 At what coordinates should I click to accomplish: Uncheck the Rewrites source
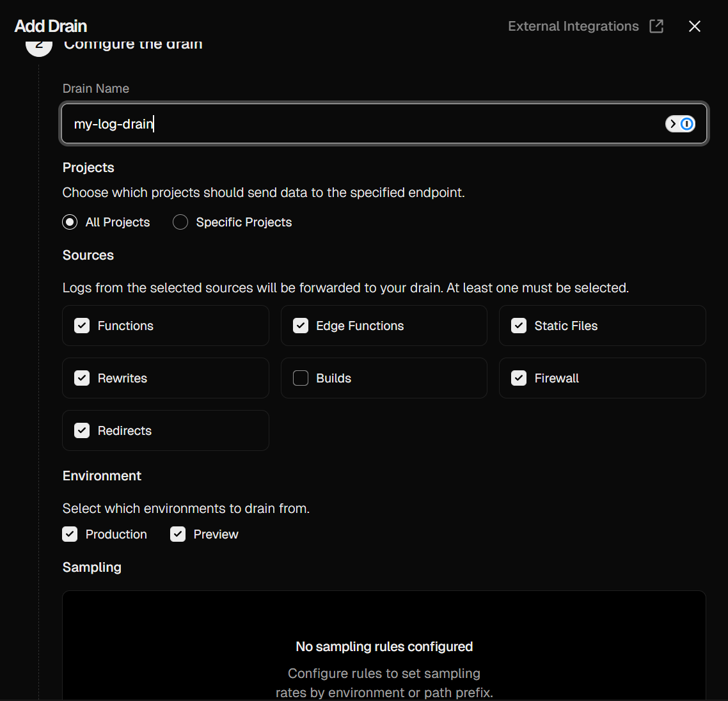(82, 378)
